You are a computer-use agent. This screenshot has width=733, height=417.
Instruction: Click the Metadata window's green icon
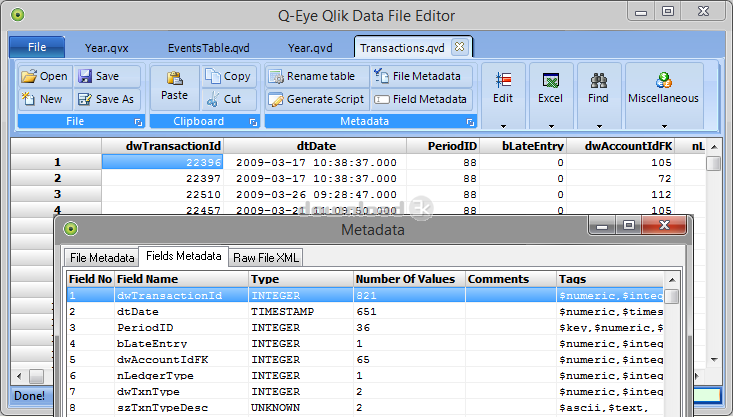click(x=71, y=229)
